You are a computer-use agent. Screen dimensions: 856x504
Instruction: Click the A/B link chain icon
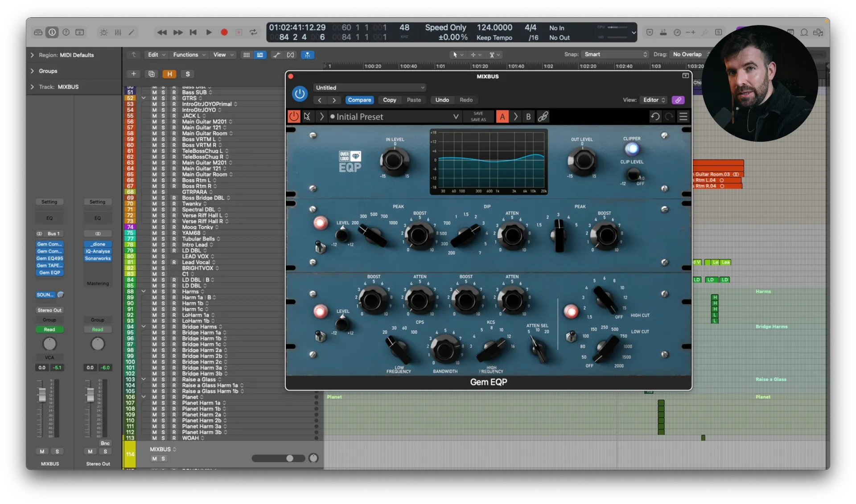point(543,117)
